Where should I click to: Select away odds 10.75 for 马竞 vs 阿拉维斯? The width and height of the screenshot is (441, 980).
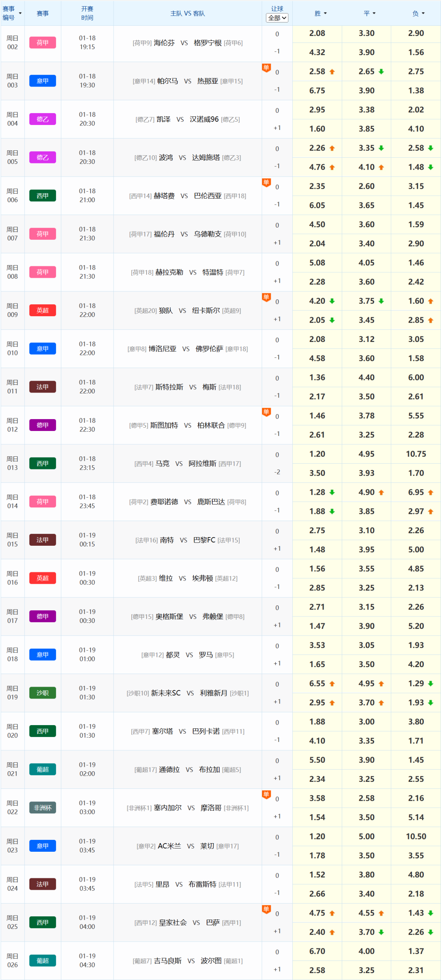pos(416,454)
